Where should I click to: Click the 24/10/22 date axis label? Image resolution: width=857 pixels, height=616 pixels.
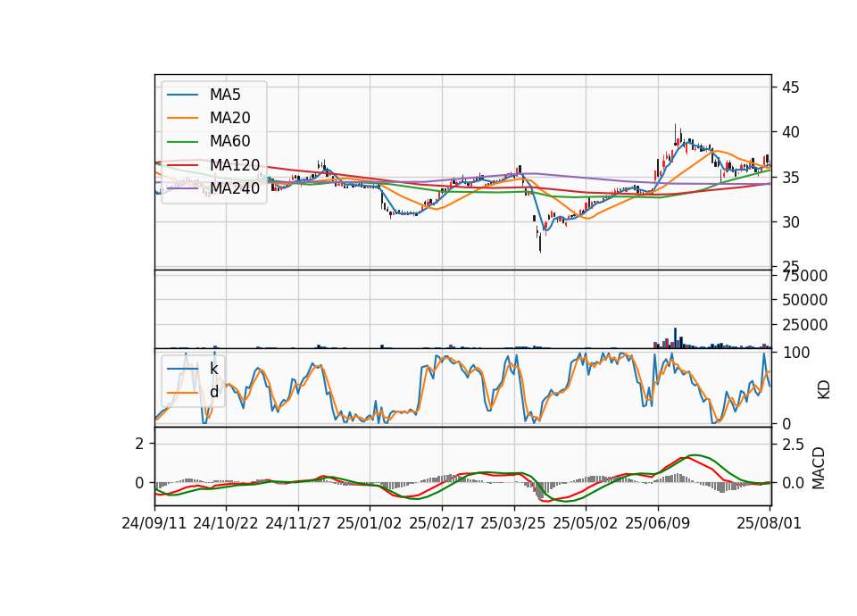226,523
